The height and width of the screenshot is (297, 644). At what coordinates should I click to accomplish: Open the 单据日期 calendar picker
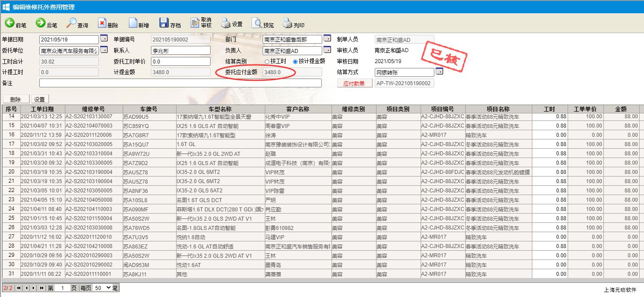[x=104, y=39]
